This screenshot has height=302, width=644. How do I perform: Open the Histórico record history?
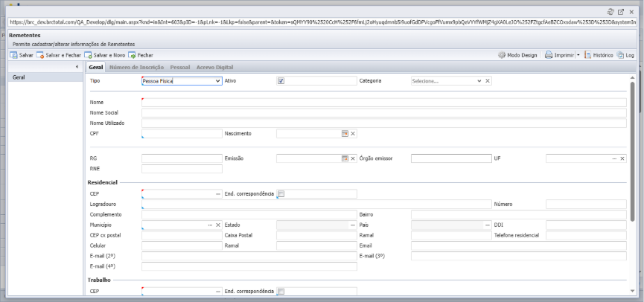599,55
